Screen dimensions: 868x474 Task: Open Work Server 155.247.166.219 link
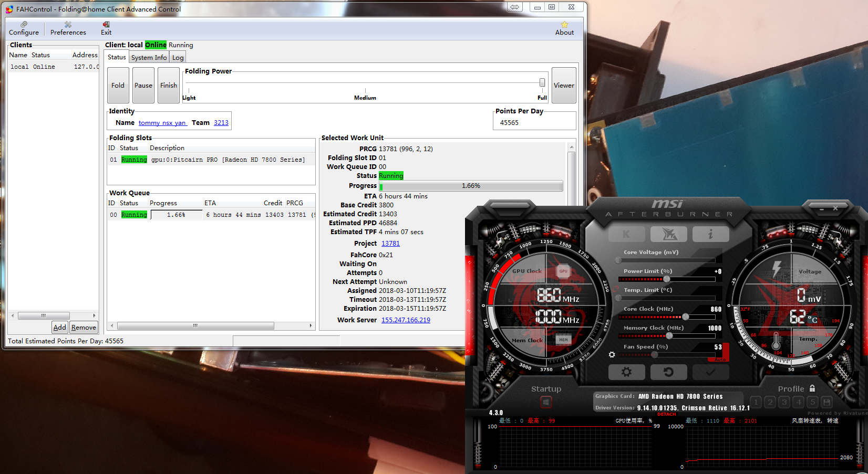click(406, 320)
